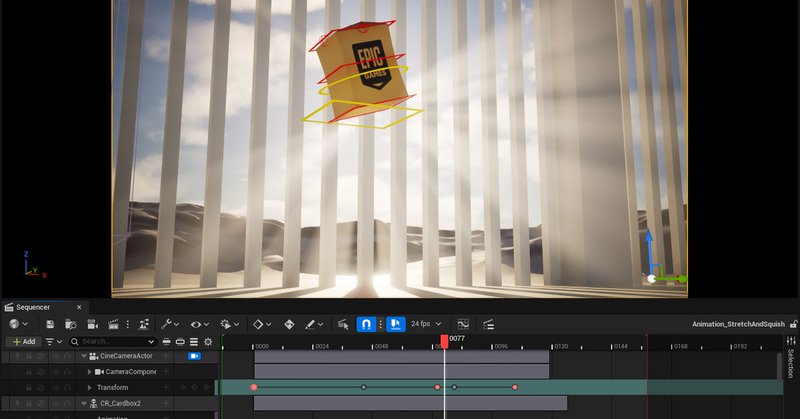Image resolution: width=800 pixels, height=419 pixels.
Task: Browse to sequence in Content Browser
Action: [70, 324]
